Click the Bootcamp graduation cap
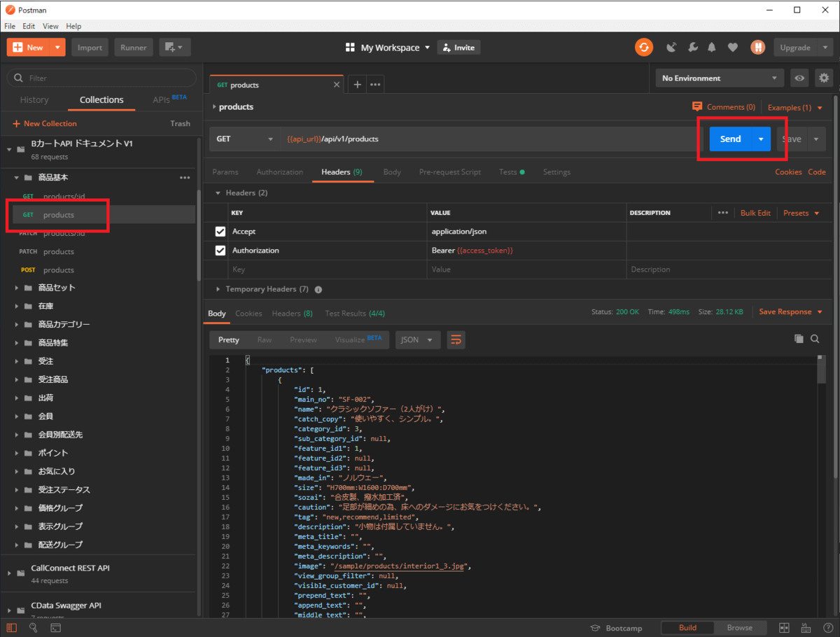Viewport: 840px width, 637px height. coord(596,628)
